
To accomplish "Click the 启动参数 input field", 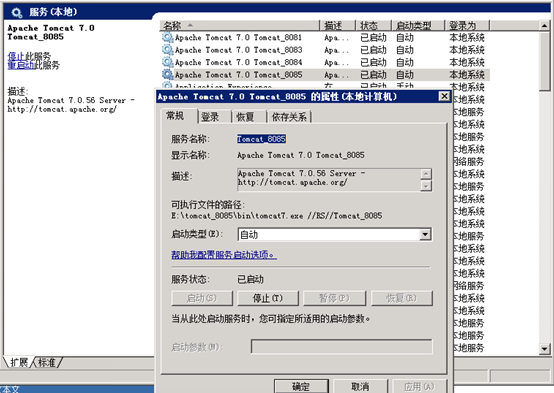I will point(341,347).
